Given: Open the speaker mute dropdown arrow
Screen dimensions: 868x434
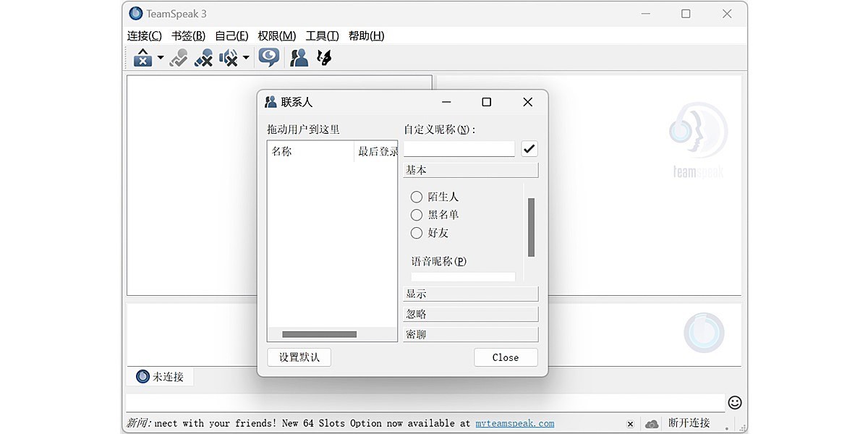Looking at the screenshot, I should [x=245, y=57].
